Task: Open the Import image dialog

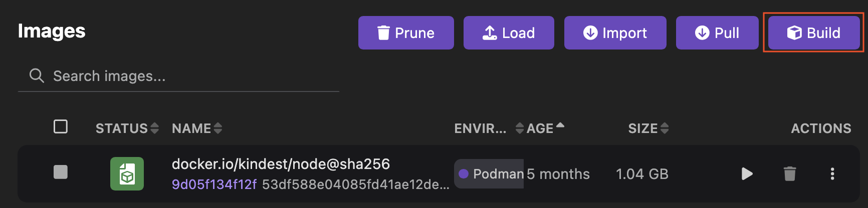Action: (615, 33)
